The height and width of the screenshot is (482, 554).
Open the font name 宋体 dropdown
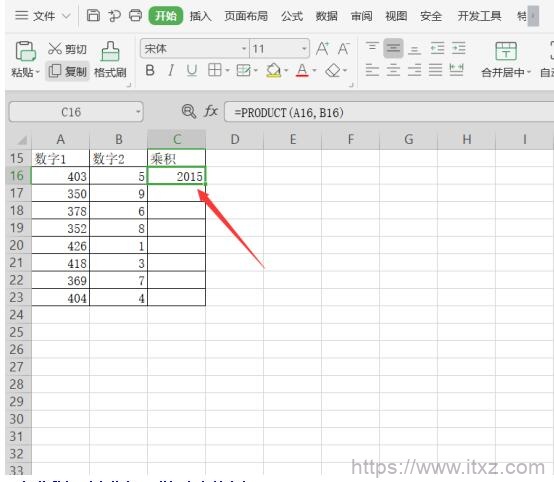(x=244, y=48)
